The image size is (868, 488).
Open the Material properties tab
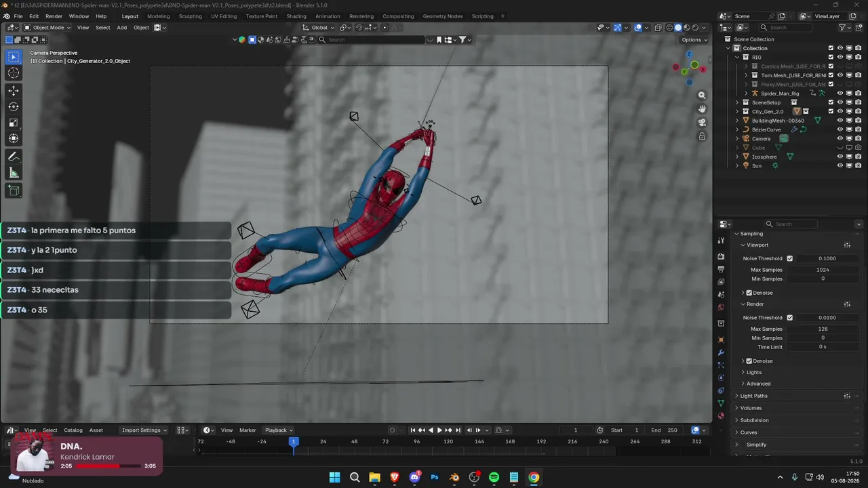[x=721, y=416]
